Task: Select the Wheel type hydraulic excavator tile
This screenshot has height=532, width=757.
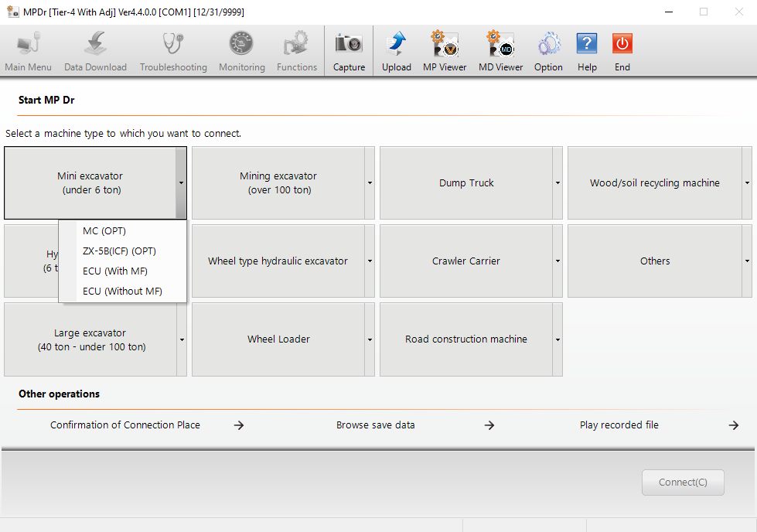Action: coord(278,261)
